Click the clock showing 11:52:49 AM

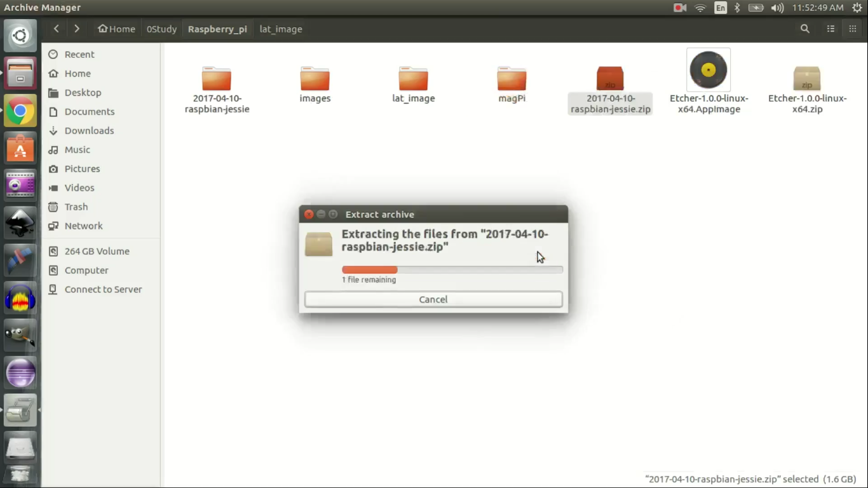point(818,8)
